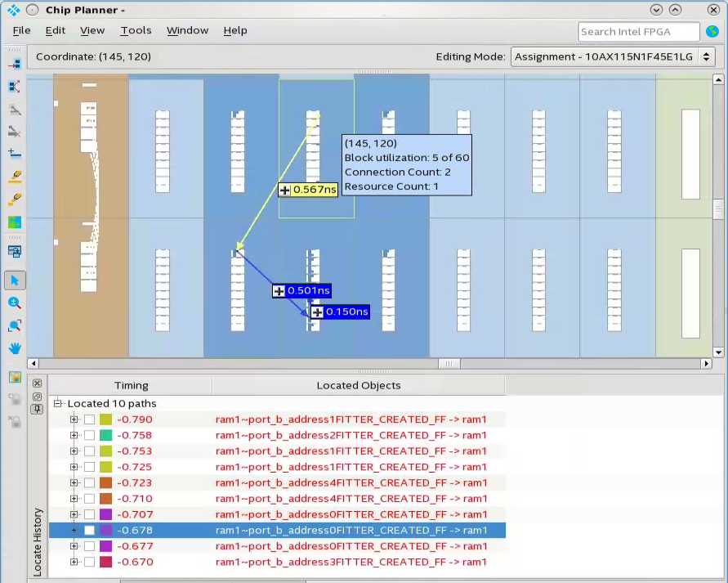Select the hand pan tool
Image resolution: width=728 pixels, height=583 pixels.
[15, 348]
